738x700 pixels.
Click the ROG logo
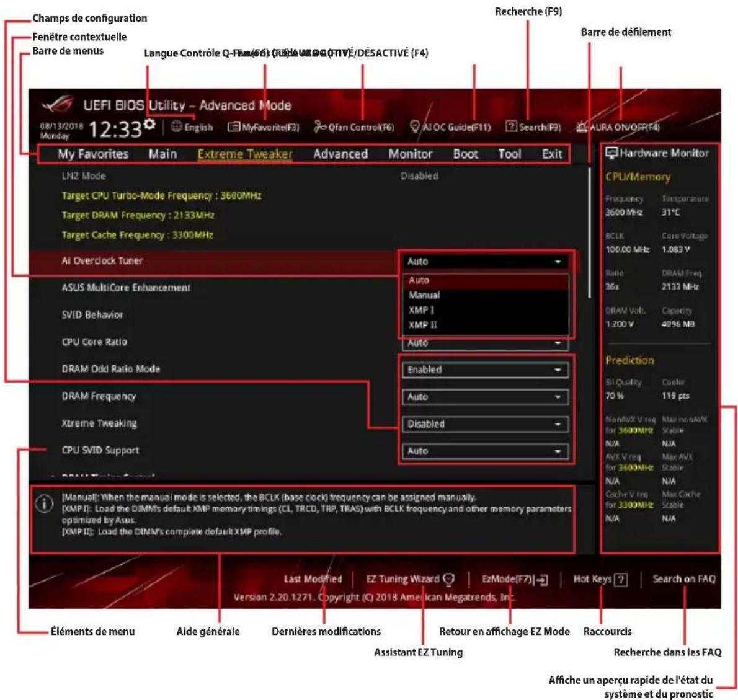(58, 104)
